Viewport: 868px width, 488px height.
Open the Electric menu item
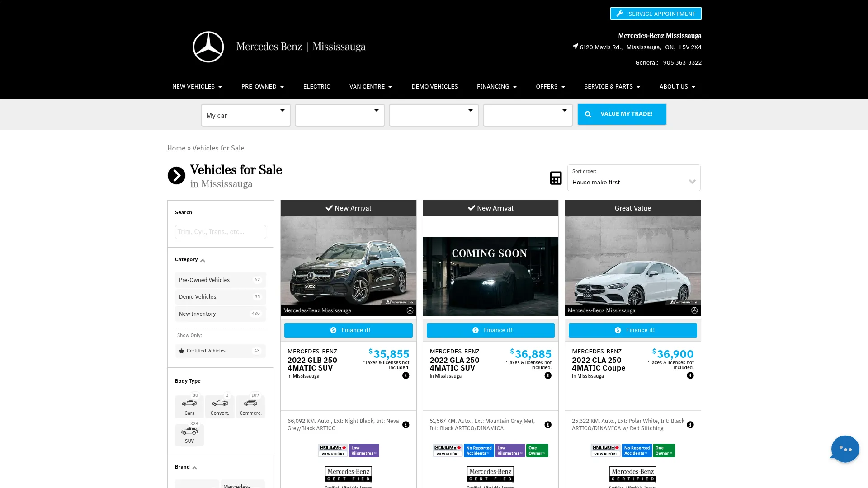317,87
